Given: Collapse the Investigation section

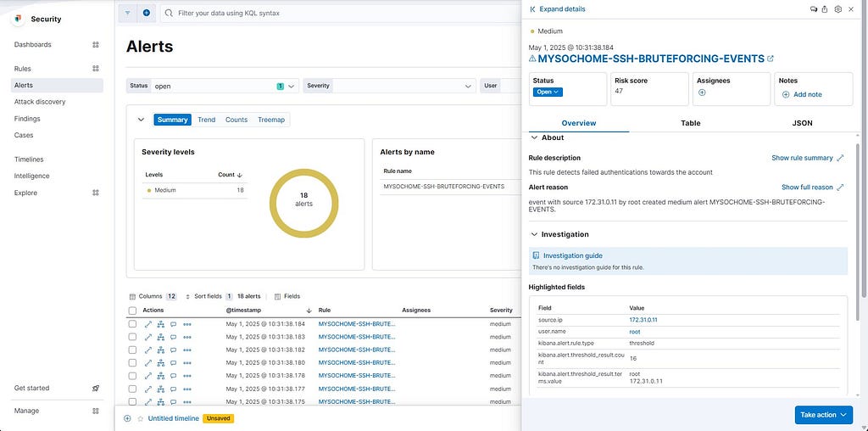Looking at the screenshot, I should coord(534,234).
